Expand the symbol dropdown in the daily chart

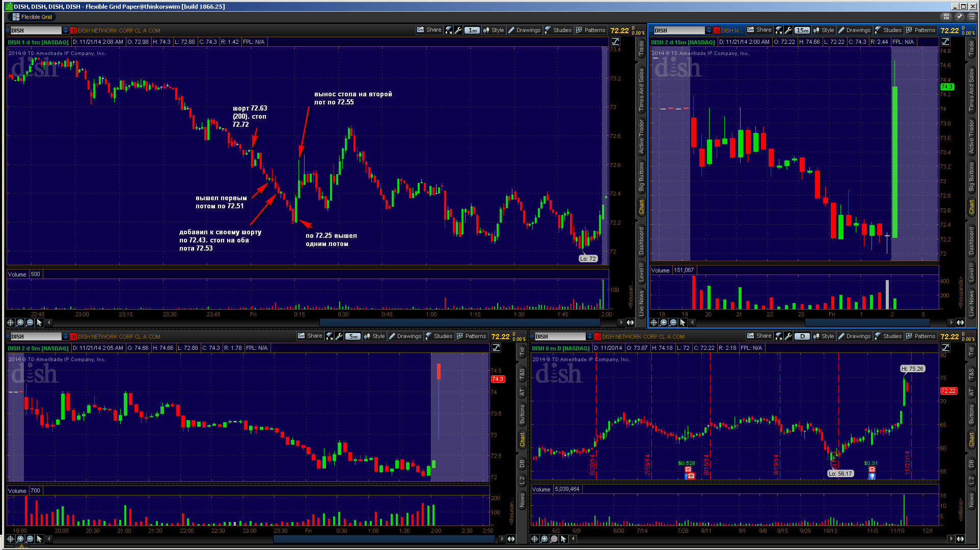[x=589, y=337]
